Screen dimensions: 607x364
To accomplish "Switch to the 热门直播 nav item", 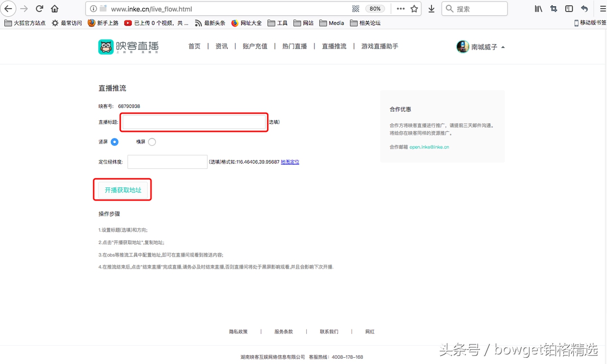I will point(294,47).
